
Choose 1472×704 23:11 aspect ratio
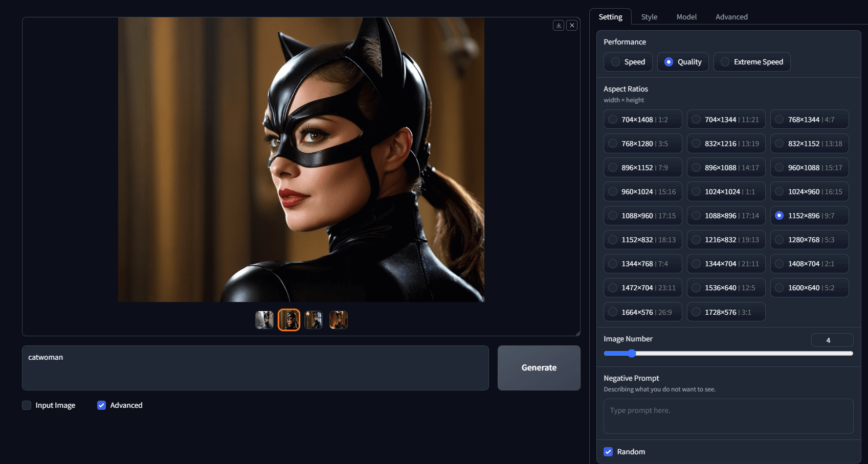[643, 288]
